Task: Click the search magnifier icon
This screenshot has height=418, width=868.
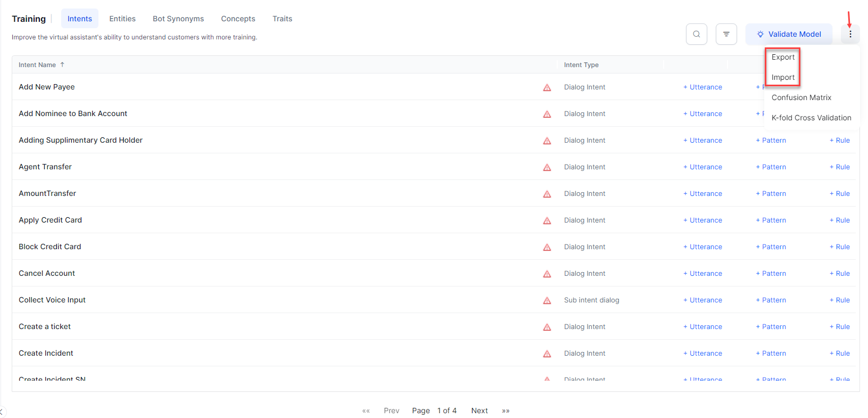Action: [696, 34]
